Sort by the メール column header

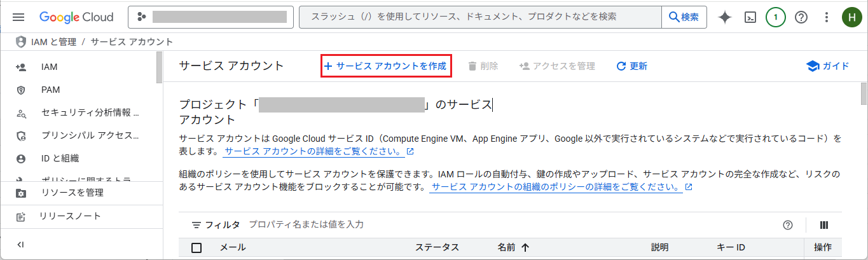click(x=233, y=248)
